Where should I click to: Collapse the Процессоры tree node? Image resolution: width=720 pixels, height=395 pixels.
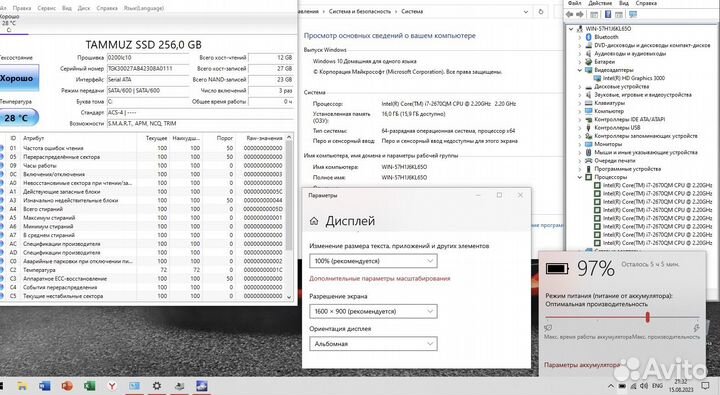(x=579, y=177)
